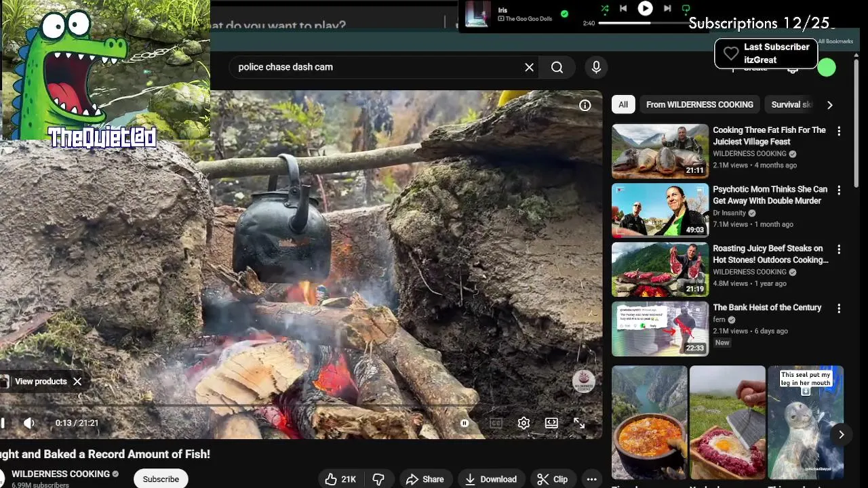Screen dimensions: 868x488
Task: Click the magnifier search button
Action: click(x=557, y=67)
